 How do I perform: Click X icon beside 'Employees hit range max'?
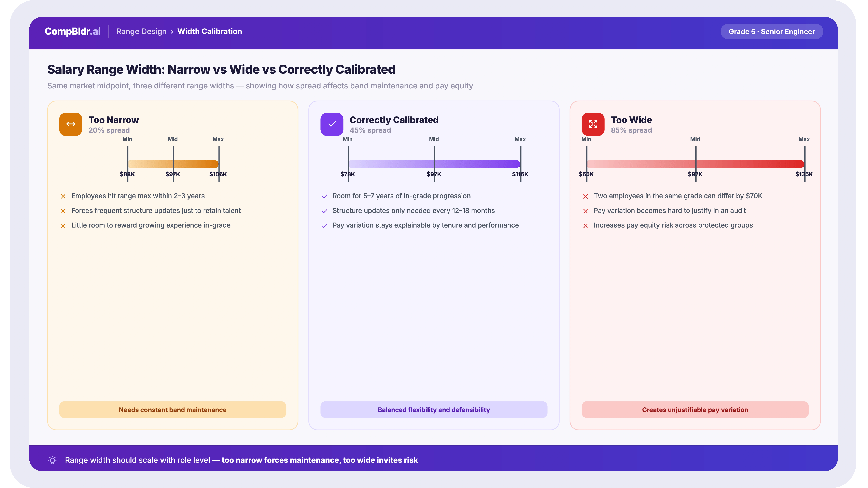click(63, 196)
